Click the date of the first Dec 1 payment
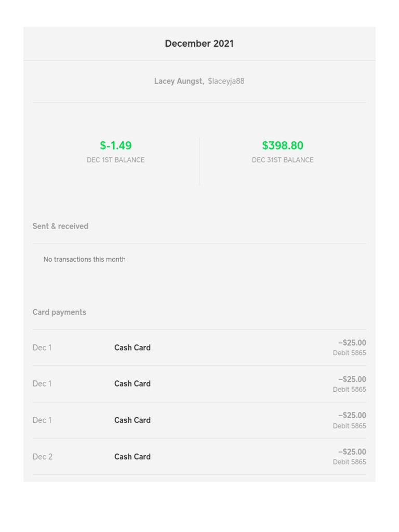 tap(42, 348)
